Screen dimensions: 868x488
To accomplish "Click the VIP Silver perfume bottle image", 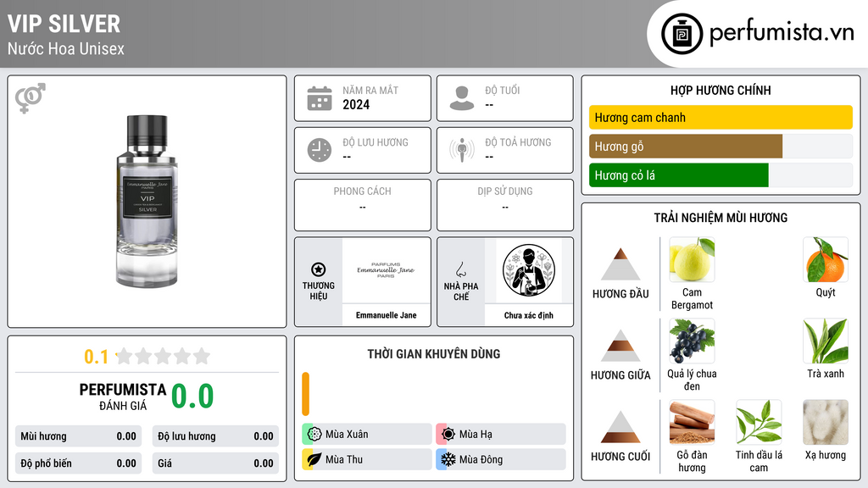I will point(147,202).
